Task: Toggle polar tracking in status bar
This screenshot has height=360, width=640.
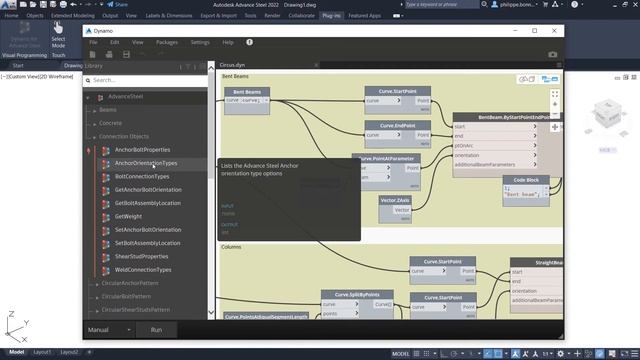Action: (x=453, y=354)
